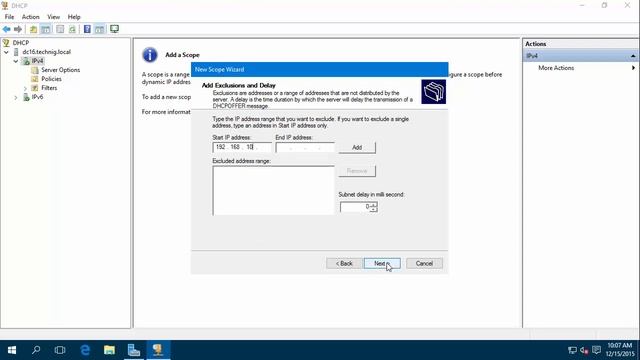This screenshot has height=360, width=640.
Task: Collapse the IPv4 node
Action: pos(16,61)
